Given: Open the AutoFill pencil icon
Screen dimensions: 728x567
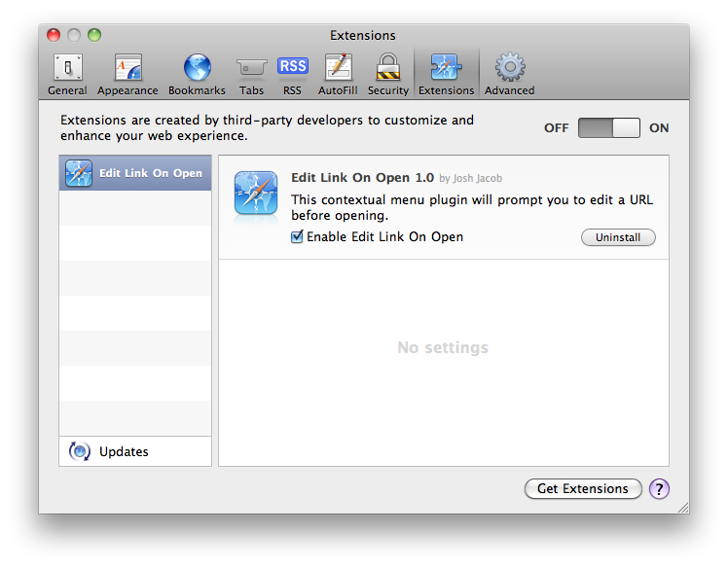Looking at the screenshot, I should 338,68.
